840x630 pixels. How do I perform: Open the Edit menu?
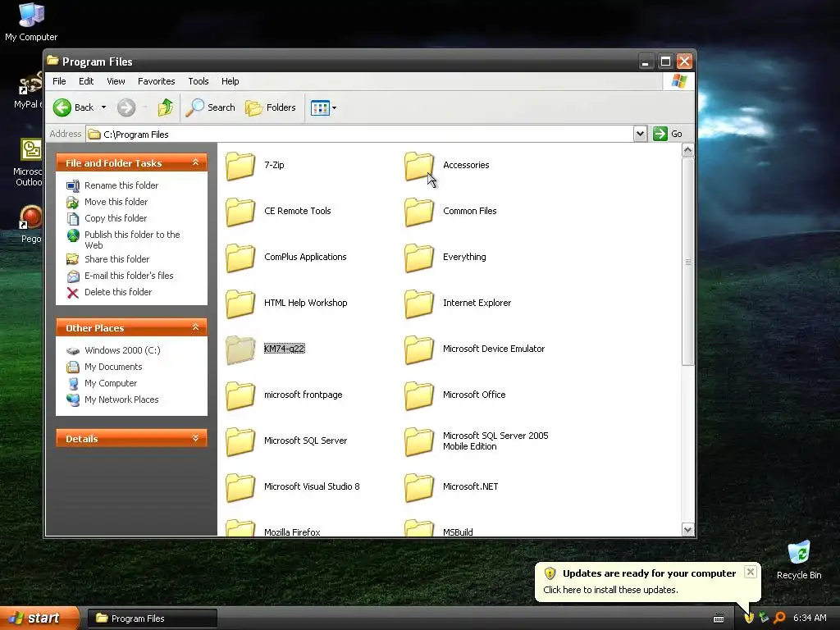point(85,81)
